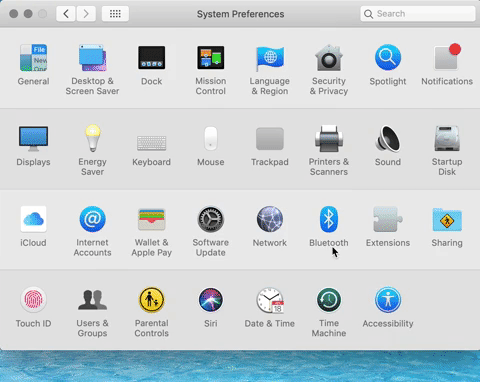
Task: Close the System Preferences window
Action: [14, 14]
